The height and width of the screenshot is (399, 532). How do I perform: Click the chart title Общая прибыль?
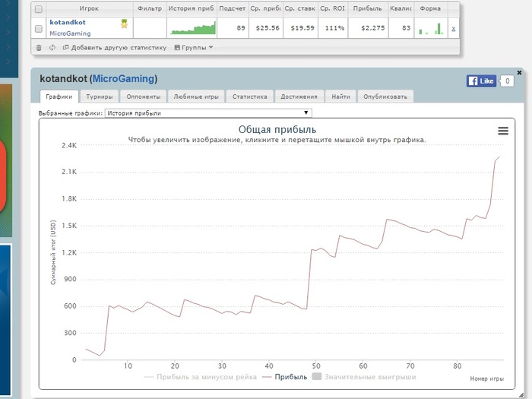click(x=277, y=130)
